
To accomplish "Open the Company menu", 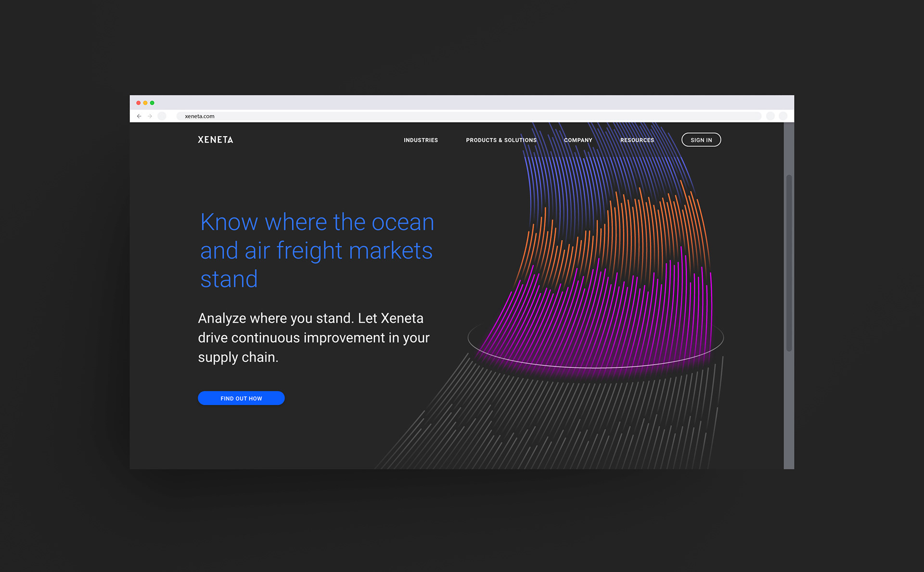I will tap(578, 140).
